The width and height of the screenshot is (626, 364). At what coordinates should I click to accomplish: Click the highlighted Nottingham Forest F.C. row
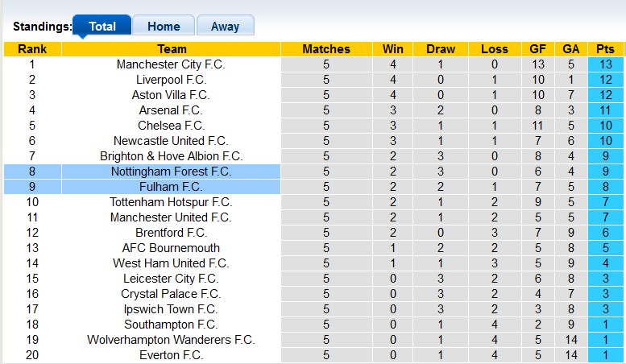171,172
